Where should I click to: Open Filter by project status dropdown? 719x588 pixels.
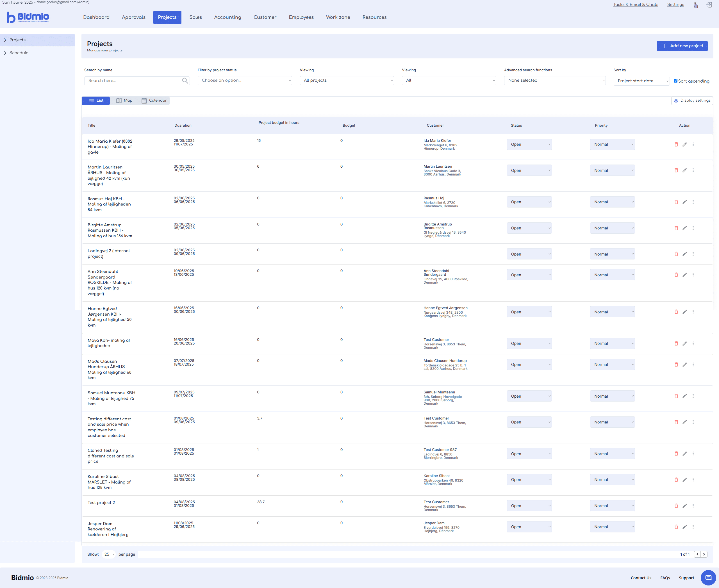(x=245, y=81)
